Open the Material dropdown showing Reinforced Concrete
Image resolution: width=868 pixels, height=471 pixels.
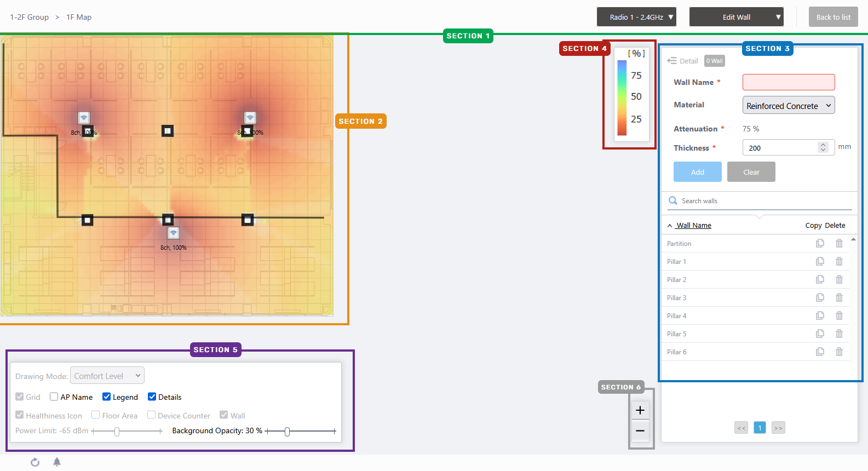(x=789, y=105)
